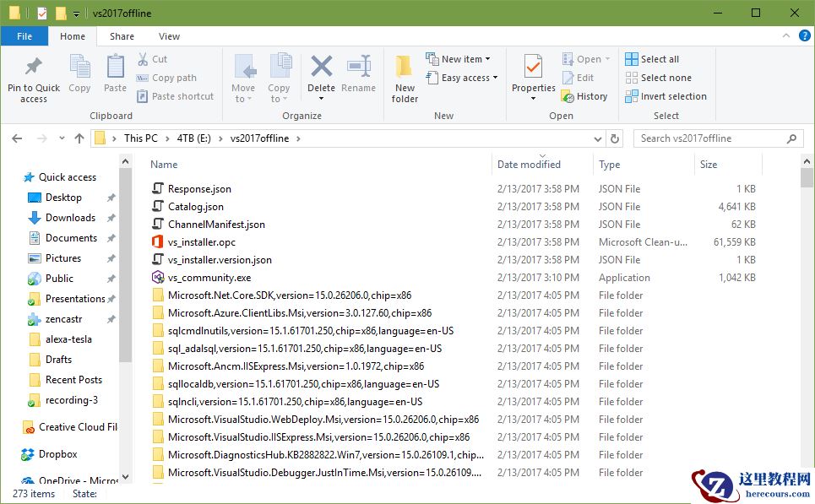Viewport: 815px width, 504px height.
Task: Create a New folder
Action: [405, 79]
